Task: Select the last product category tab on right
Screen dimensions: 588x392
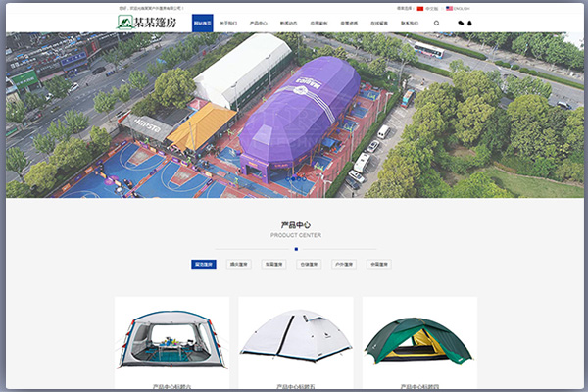Action: point(379,264)
